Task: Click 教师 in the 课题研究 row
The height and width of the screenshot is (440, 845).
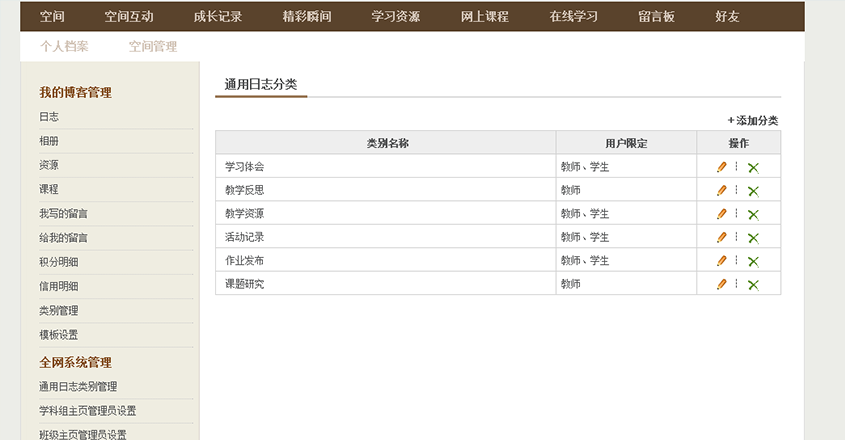Action: 571,284
